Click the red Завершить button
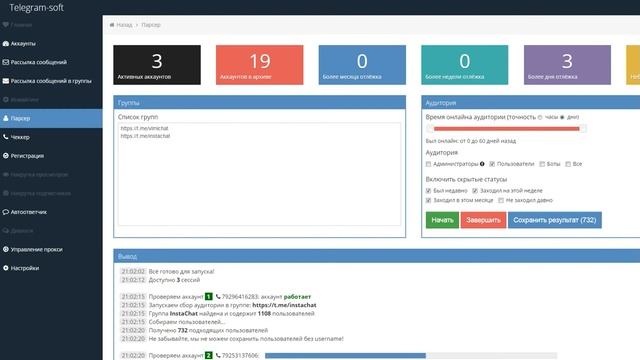Image resolution: width=640 pixels, height=360 pixels. (x=483, y=220)
